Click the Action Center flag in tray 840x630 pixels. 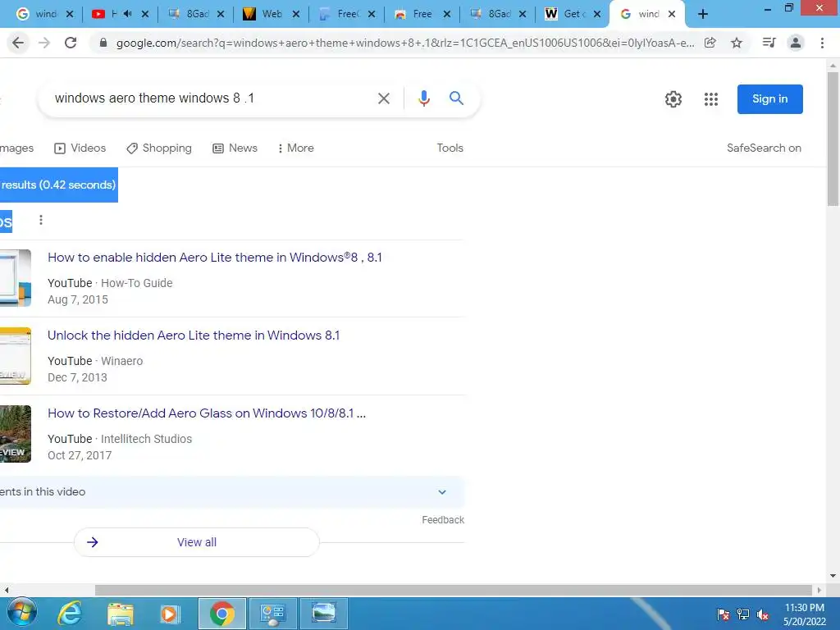(x=723, y=614)
